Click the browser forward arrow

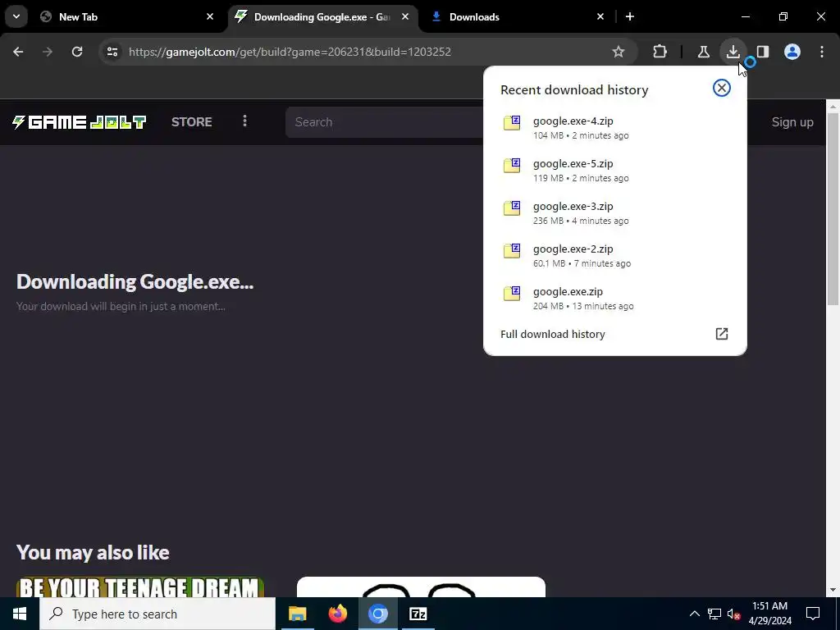click(x=48, y=52)
